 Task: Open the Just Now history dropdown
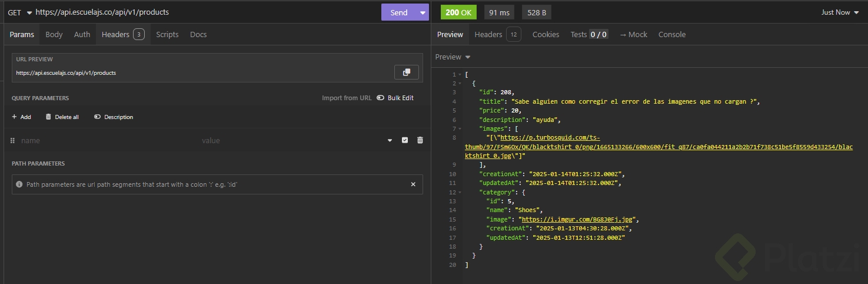coord(840,12)
